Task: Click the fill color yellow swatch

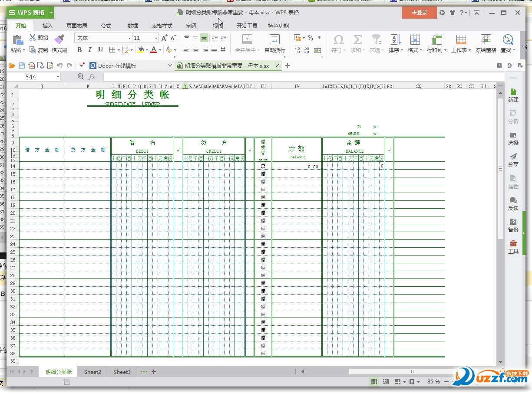Action: point(141,50)
